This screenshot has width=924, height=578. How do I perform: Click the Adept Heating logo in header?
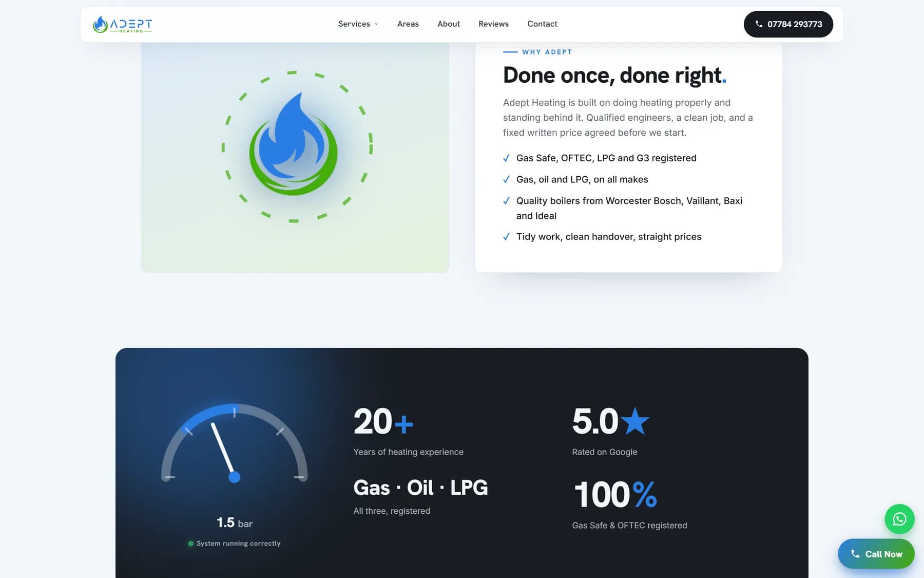pyautogui.click(x=122, y=24)
